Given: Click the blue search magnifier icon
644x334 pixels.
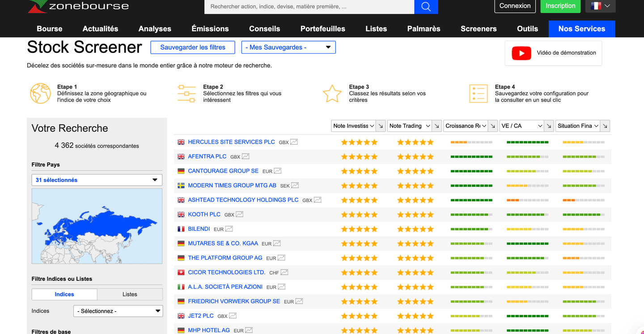Looking at the screenshot, I should (x=425, y=7).
